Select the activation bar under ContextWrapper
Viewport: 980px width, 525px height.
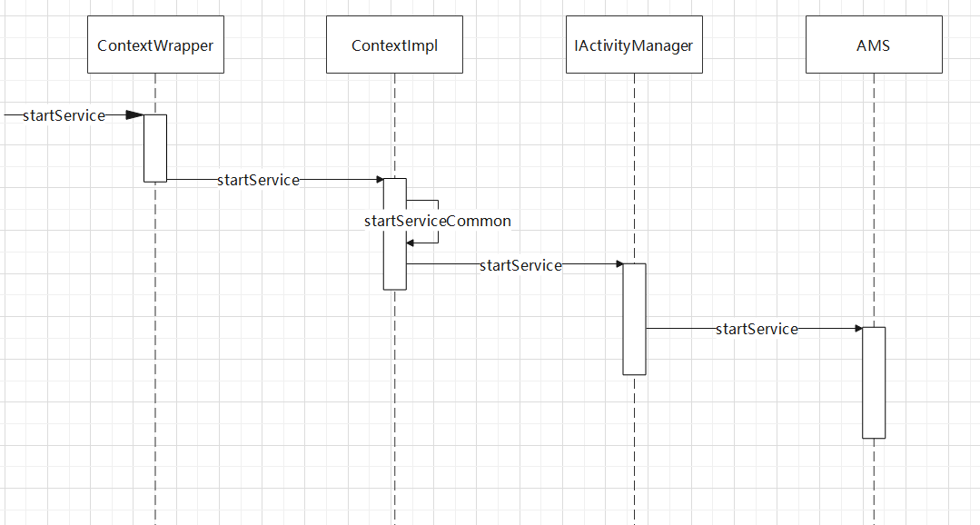click(x=155, y=150)
